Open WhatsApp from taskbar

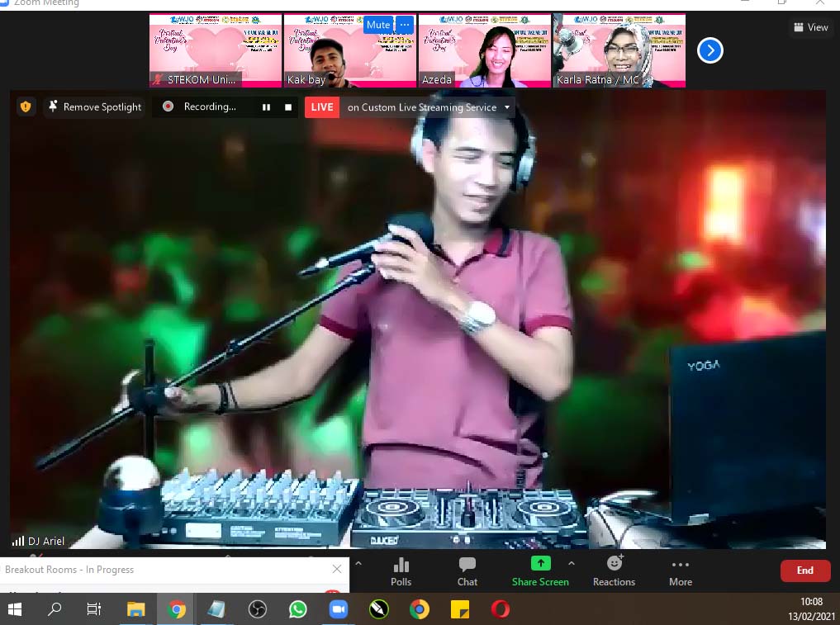298,609
